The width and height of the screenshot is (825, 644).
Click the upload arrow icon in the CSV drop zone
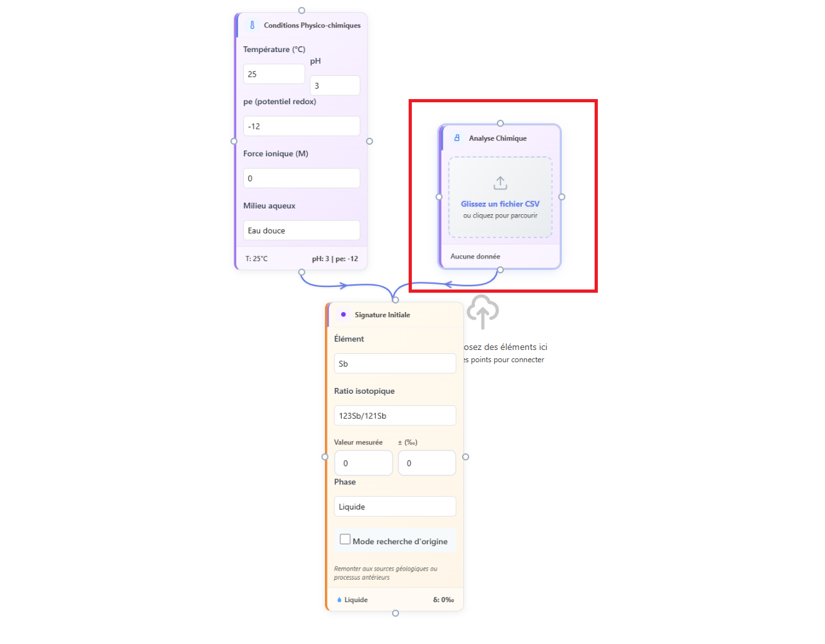click(500, 182)
